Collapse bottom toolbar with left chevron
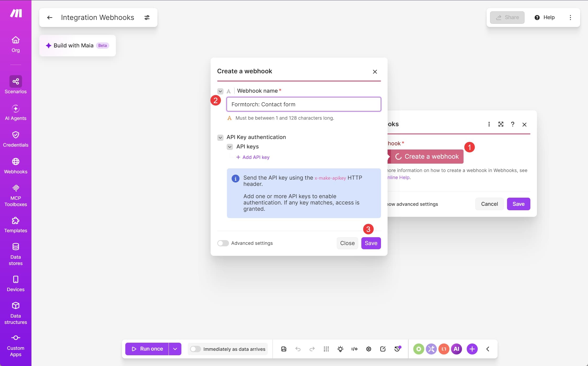The image size is (588, 366). [488, 349]
